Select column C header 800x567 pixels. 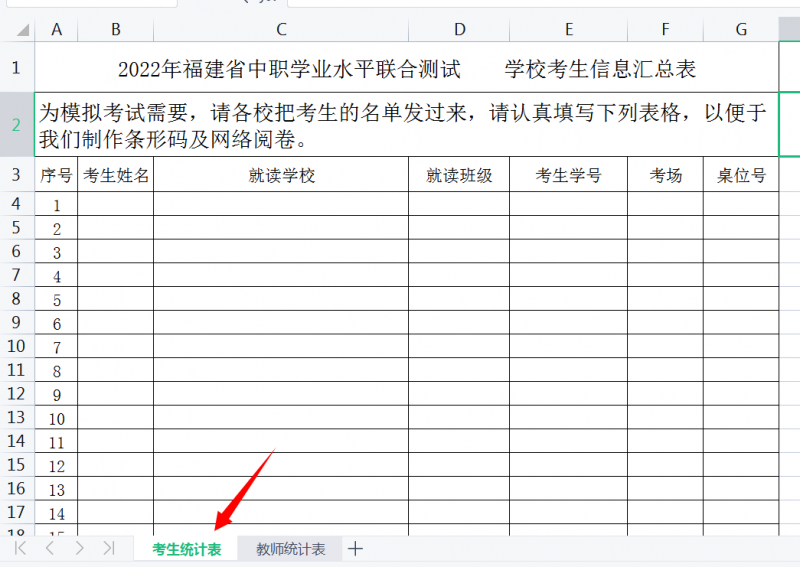pos(281,30)
